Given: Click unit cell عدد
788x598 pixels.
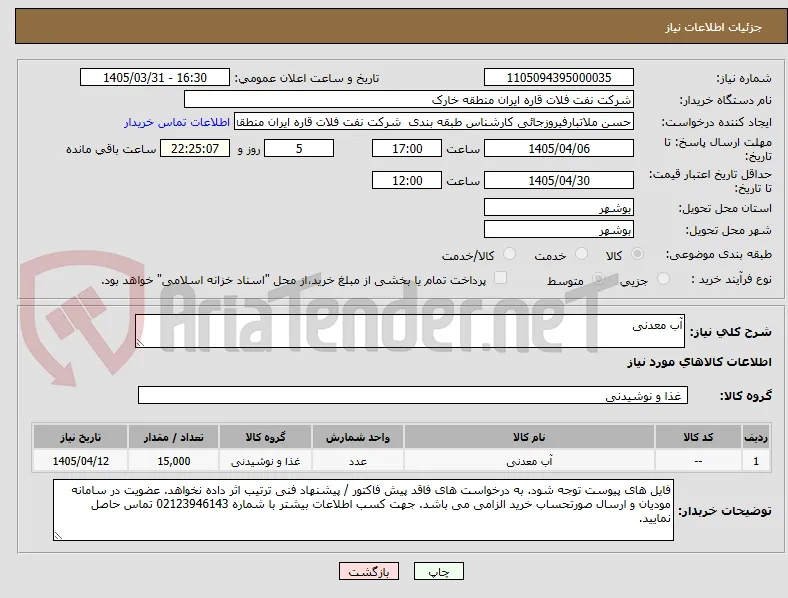Looking at the screenshot, I should 358,461.
